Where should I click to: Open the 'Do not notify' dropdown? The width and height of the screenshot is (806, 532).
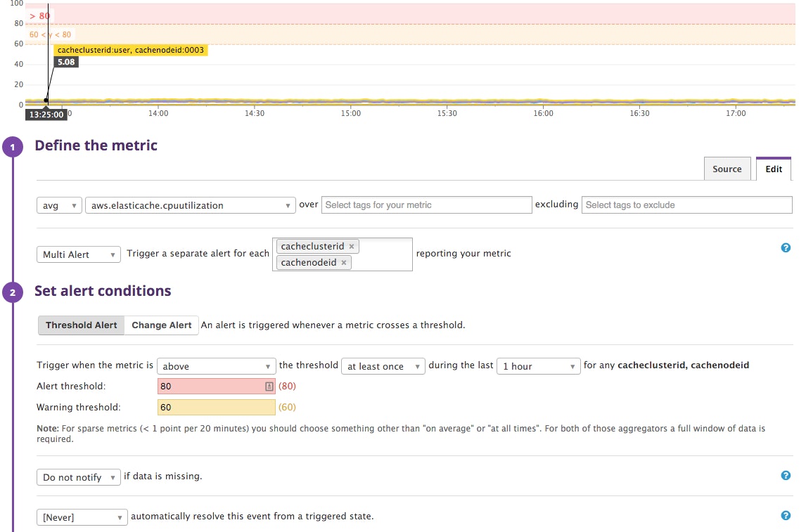click(x=78, y=477)
